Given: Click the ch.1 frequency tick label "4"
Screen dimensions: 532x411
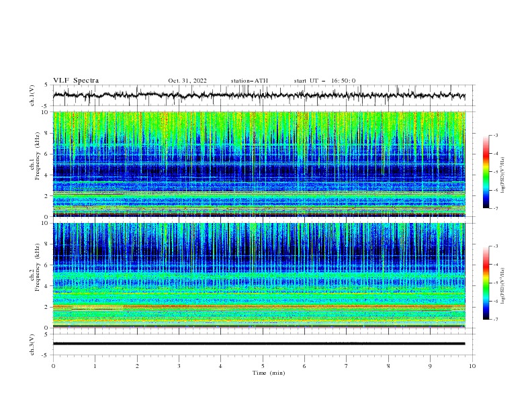Looking at the screenshot, I should coord(47,175).
